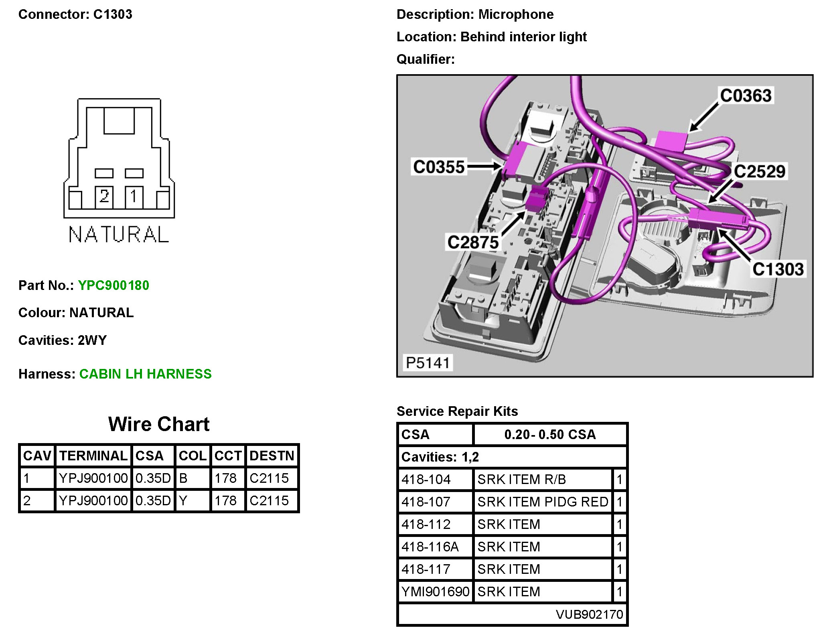This screenshot has height=644, width=827.
Task: Click the C1303 label in the diagram
Action: (778, 269)
